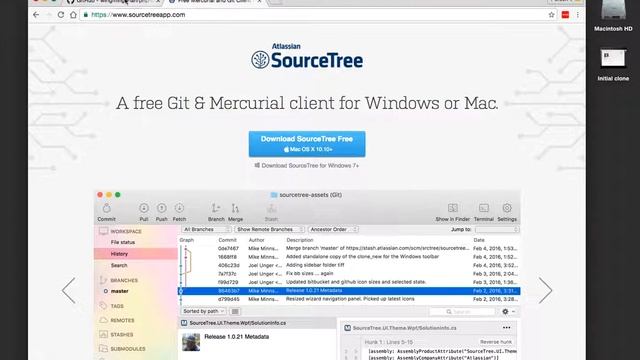Viewport: 640px width, 360px height.
Task: Show previous screenshot with left carousel arrow
Action: pyautogui.click(x=69, y=290)
